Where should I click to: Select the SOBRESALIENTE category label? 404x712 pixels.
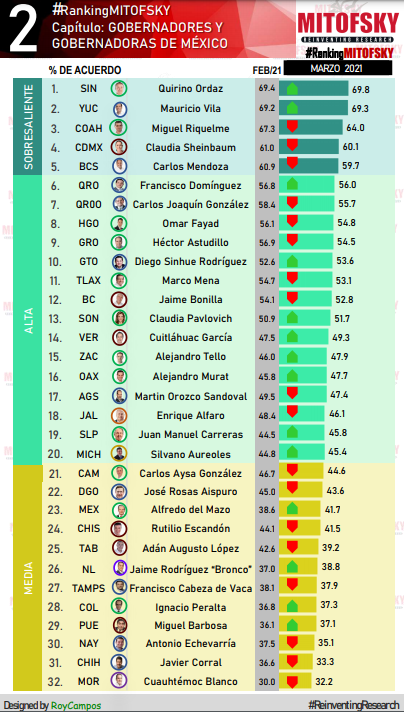click(28, 127)
